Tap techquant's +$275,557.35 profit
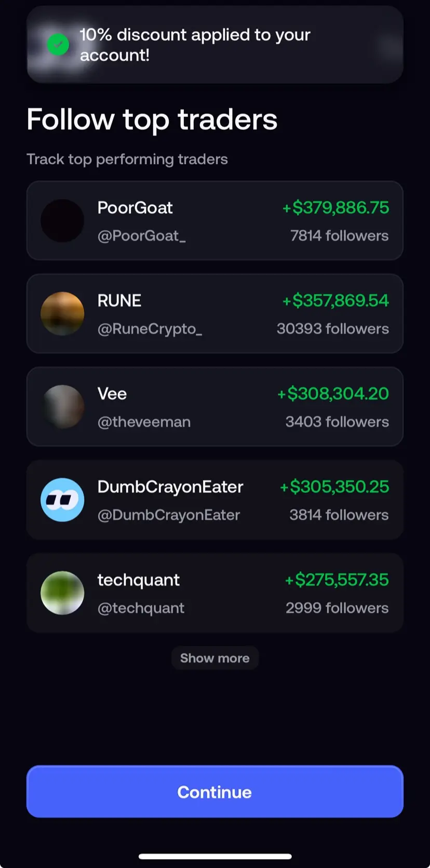This screenshot has width=430, height=868. coord(337,580)
